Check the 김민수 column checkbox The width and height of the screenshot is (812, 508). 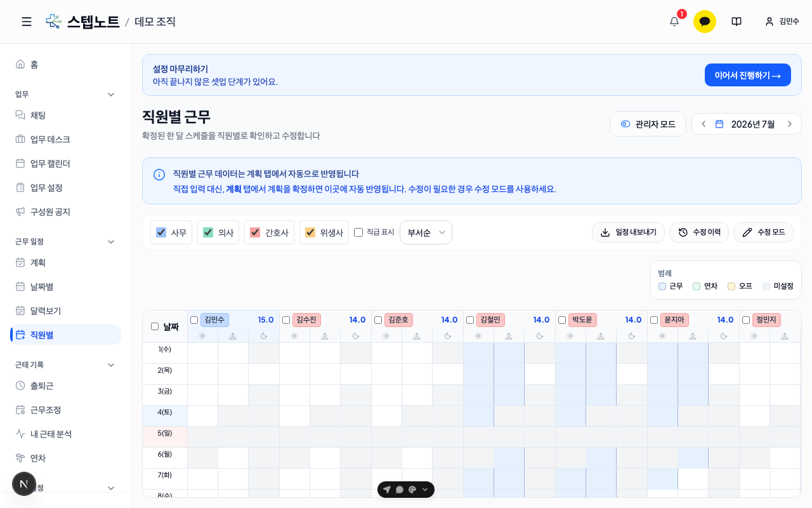click(x=194, y=320)
